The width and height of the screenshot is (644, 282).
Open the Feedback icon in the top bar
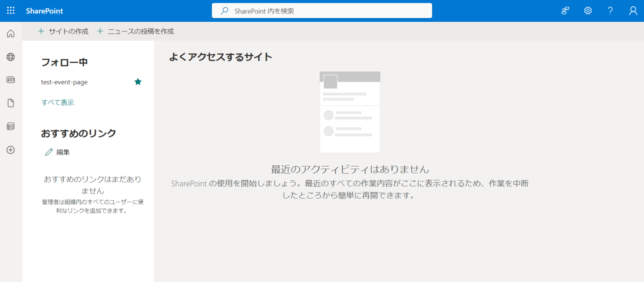tap(565, 10)
